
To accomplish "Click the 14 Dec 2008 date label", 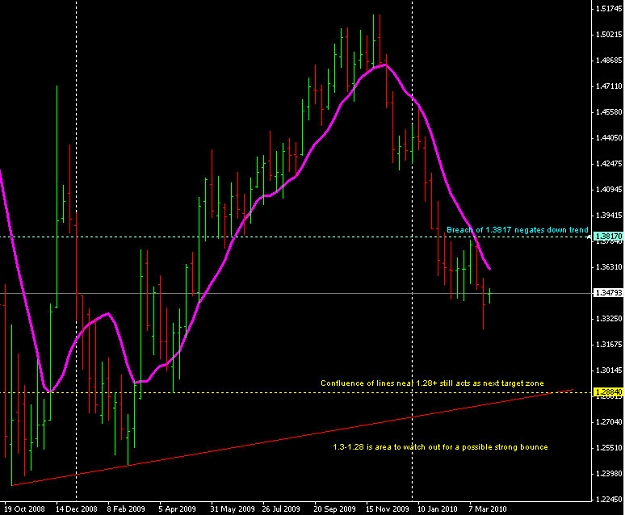I will click(77, 509).
